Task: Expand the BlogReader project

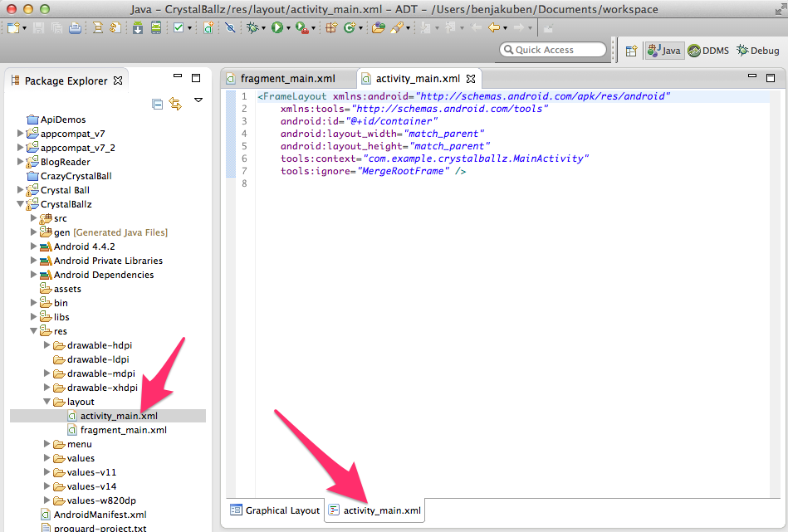Action: tap(21, 162)
